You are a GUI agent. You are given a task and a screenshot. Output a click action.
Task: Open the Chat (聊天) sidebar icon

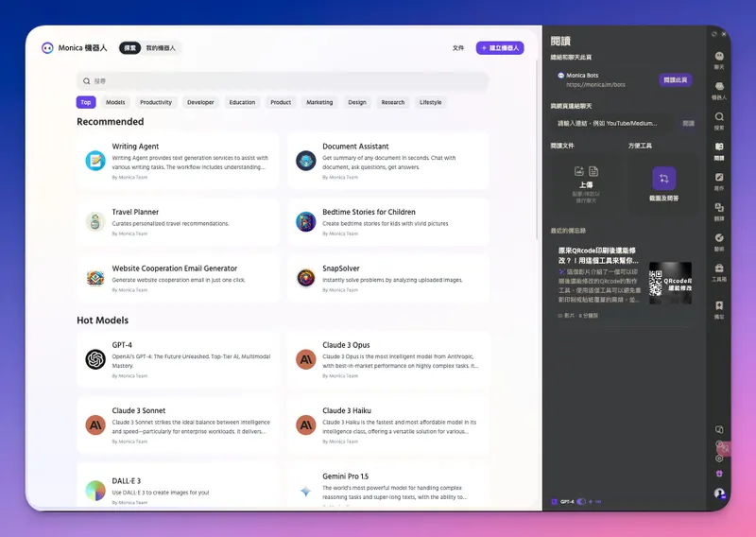pos(719,57)
